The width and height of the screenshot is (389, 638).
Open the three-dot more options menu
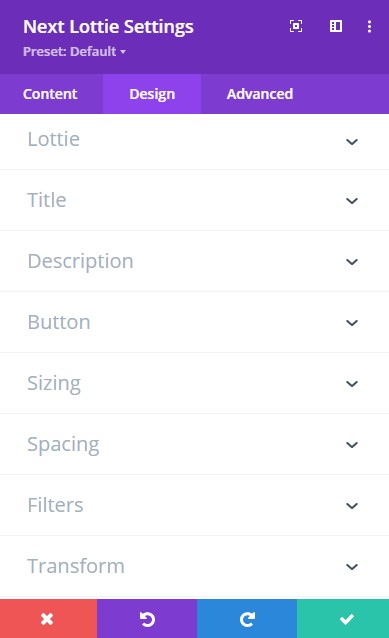pyautogui.click(x=369, y=27)
